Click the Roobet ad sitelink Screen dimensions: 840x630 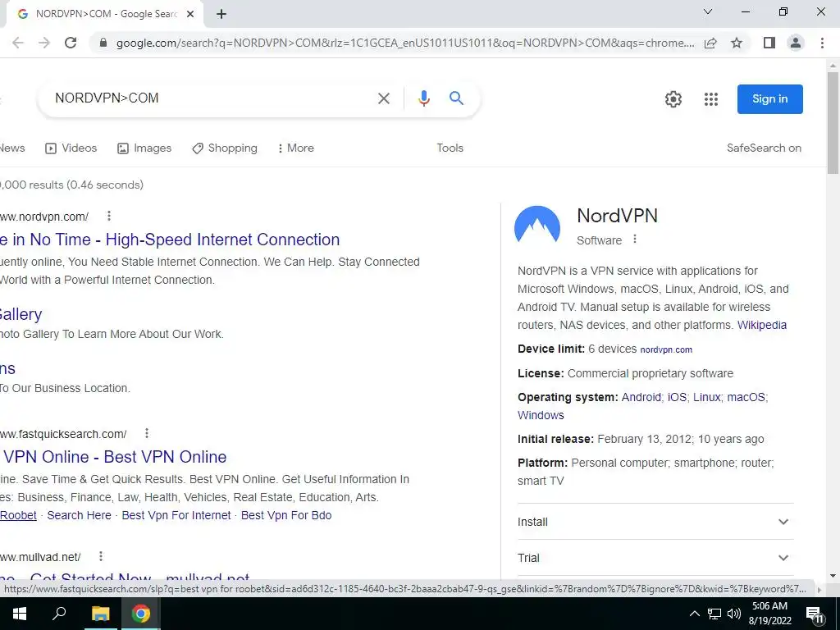coord(18,515)
